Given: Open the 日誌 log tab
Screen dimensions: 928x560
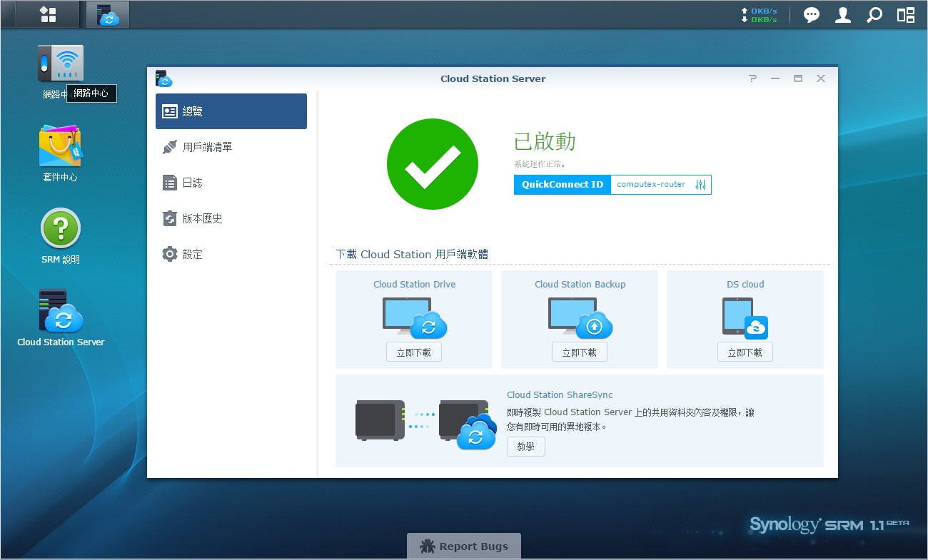Looking at the screenshot, I should (x=231, y=183).
